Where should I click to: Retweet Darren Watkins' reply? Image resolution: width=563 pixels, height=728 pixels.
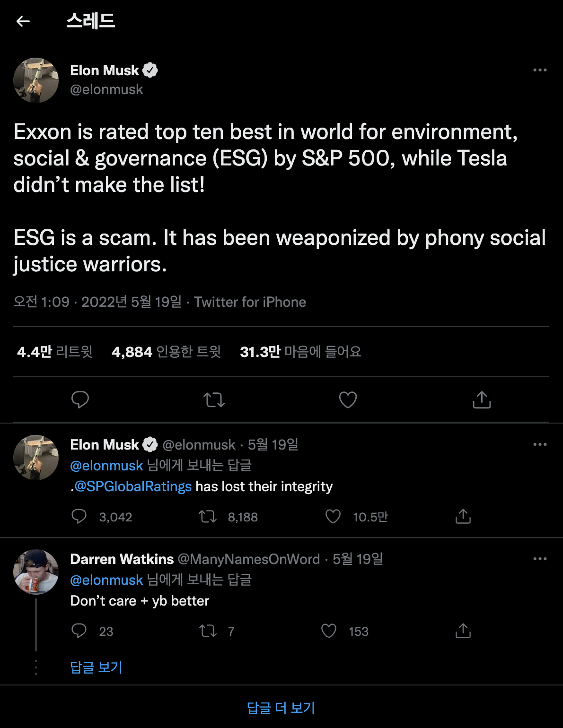(208, 631)
